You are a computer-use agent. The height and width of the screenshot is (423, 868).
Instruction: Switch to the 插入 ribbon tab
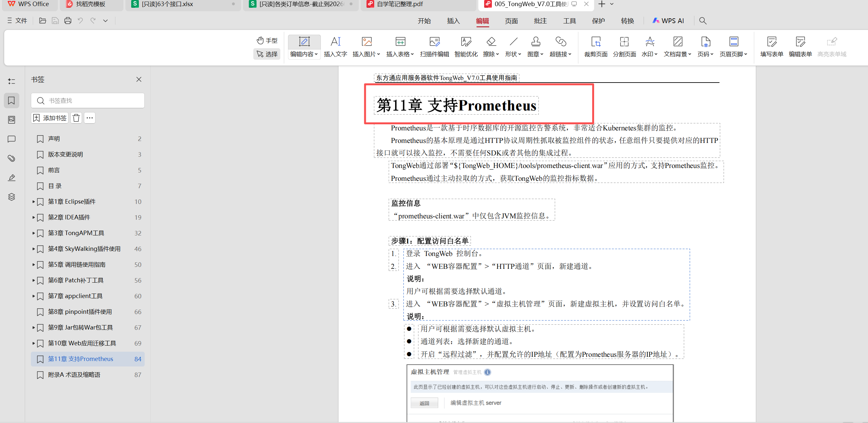[453, 21]
